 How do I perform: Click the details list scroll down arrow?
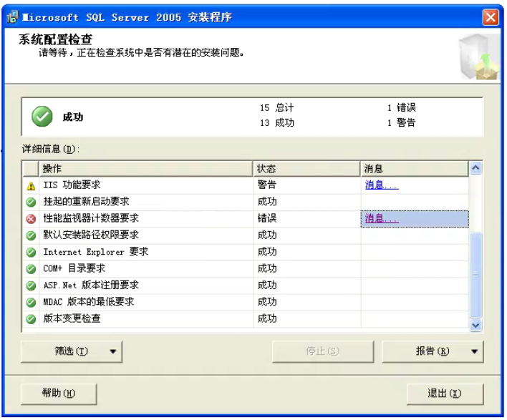475,325
